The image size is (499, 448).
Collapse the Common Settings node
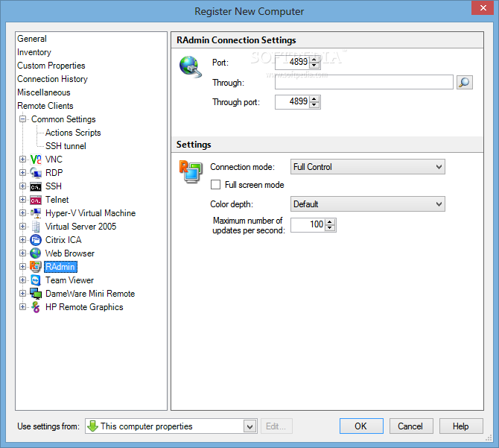click(22, 119)
